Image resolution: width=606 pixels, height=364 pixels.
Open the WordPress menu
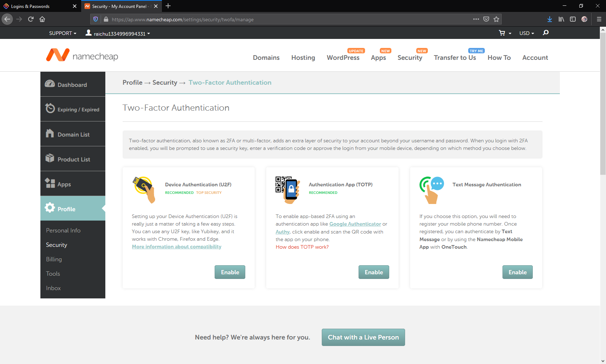click(x=343, y=58)
